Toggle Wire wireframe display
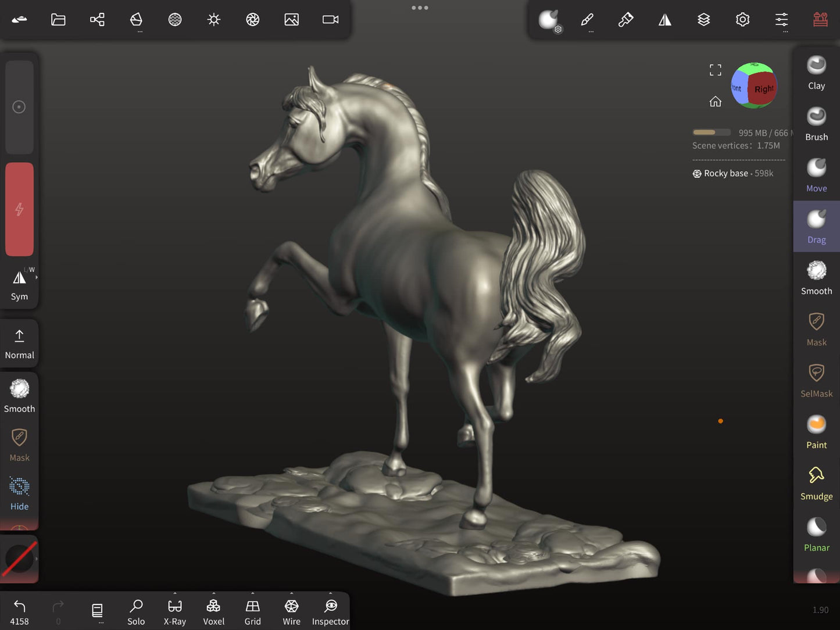Screen dimensions: 840x630 click(291, 612)
